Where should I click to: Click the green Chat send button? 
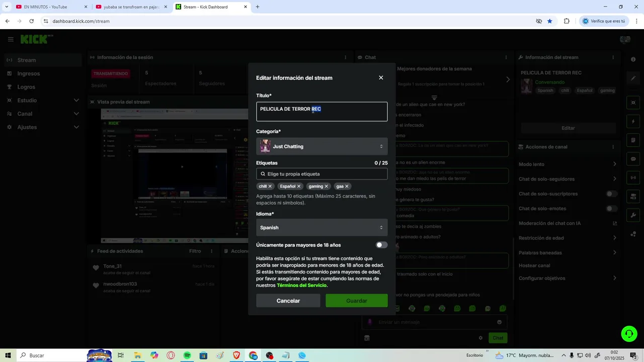(498, 338)
